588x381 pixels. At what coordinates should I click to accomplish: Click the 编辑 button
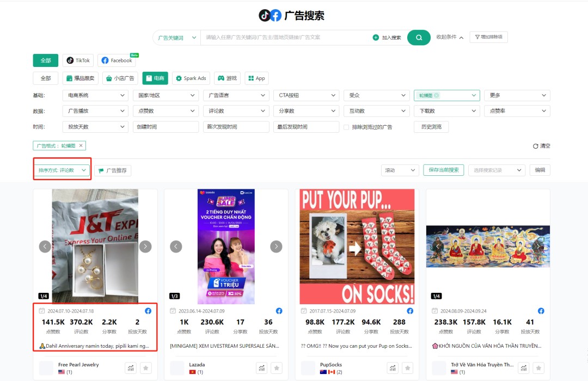point(540,170)
